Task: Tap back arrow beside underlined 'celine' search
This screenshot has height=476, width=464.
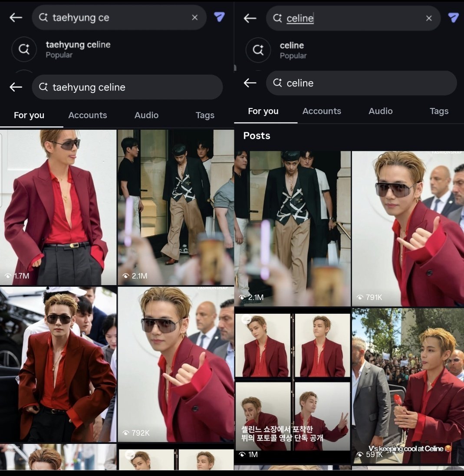Action: click(x=250, y=18)
